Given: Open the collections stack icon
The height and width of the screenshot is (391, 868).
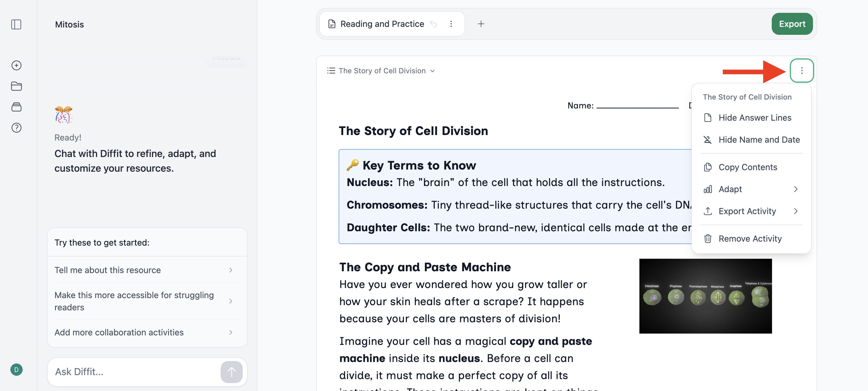Looking at the screenshot, I should point(16,107).
